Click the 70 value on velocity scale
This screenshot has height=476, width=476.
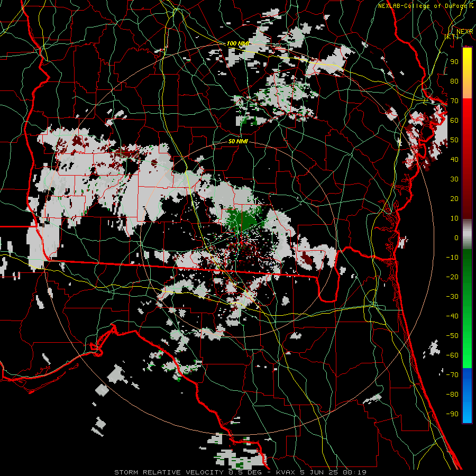(454, 101)
